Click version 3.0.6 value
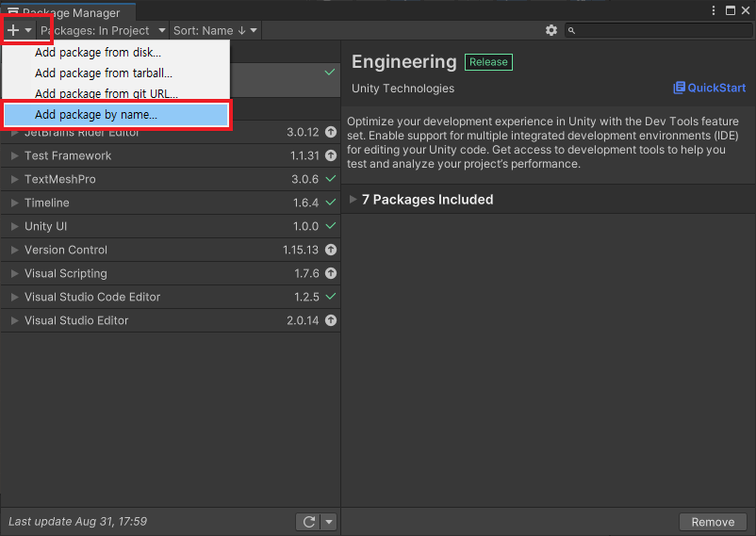Viewport: 756px width, 536px height. tap(304, 179)
